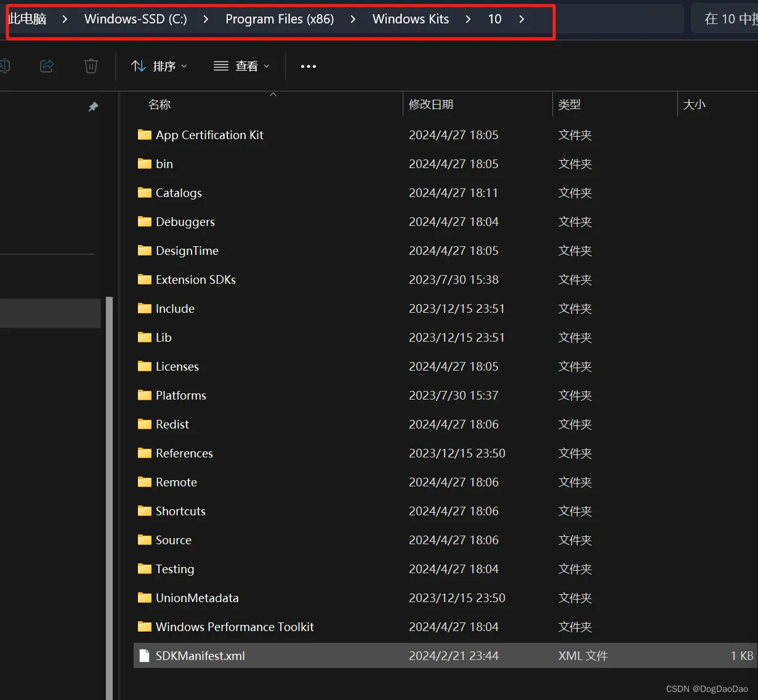This screenshot has height=700, width=758.
Task: Select the Include folder name
Action: (175, 308)
